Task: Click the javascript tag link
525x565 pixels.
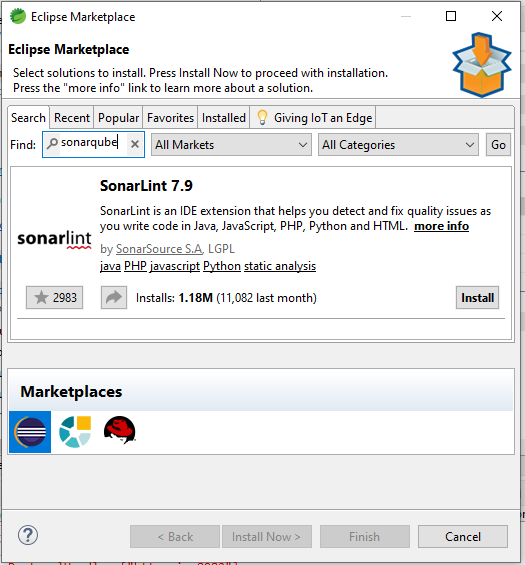Action: click(x=175, y=266)
